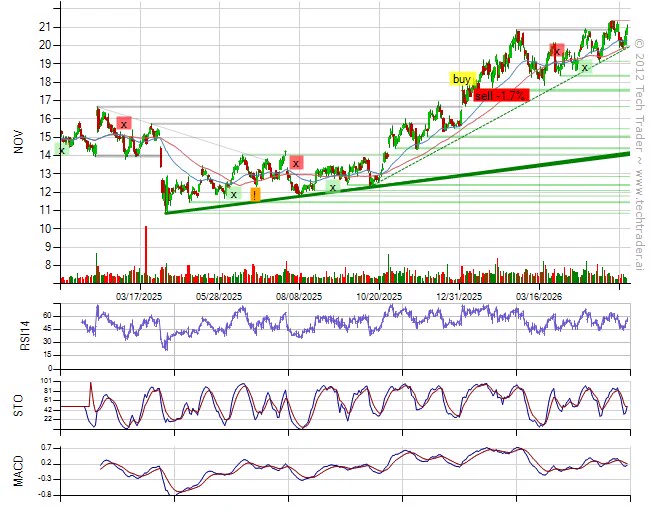Click the red x marker near price 20
The image size is (657, 514).
557,50
